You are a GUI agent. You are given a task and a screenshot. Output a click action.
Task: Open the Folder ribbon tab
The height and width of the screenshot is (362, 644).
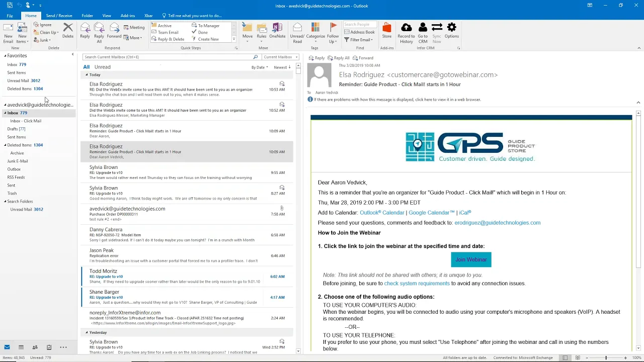pyautogui.click(x=87, y=16)
